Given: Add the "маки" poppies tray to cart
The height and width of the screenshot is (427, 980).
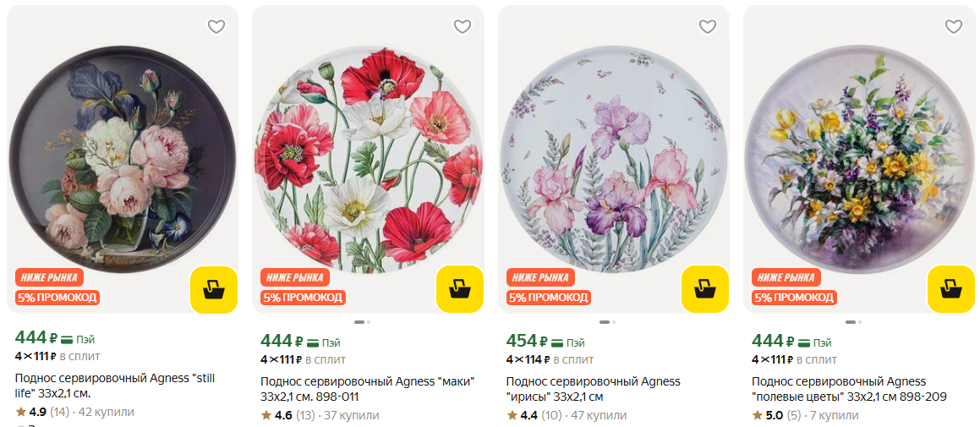Looking at the screenshot, I should pyautogui.click(x=459, y=290).
